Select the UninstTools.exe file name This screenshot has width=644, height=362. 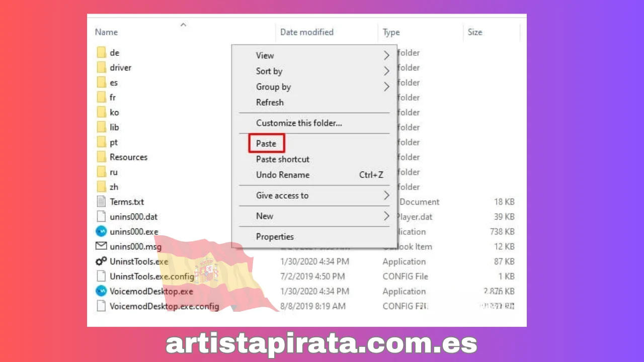(x=139, y=261)
